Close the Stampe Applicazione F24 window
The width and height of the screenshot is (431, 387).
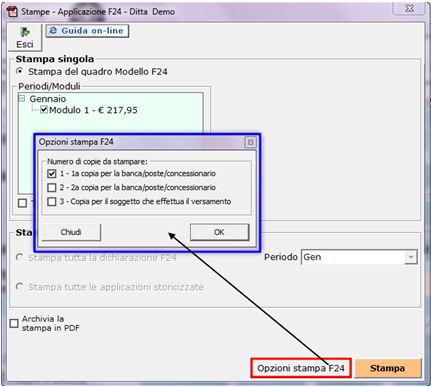[409, 9]
